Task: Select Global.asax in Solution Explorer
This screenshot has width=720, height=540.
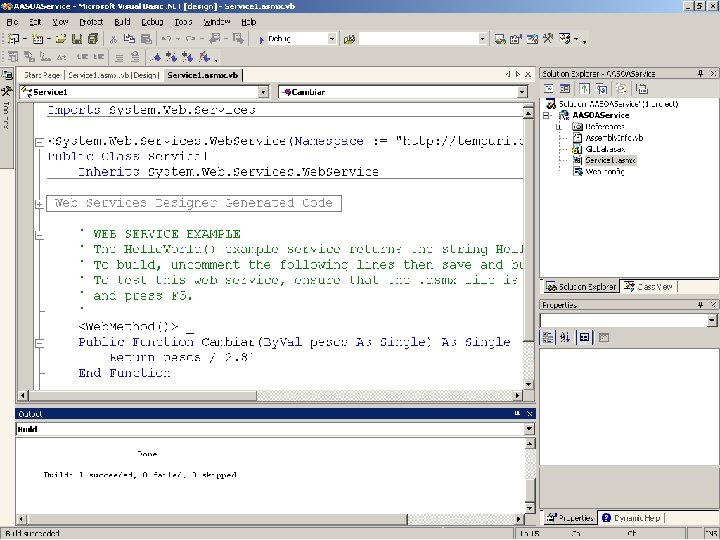Action: tap(605, 149)
